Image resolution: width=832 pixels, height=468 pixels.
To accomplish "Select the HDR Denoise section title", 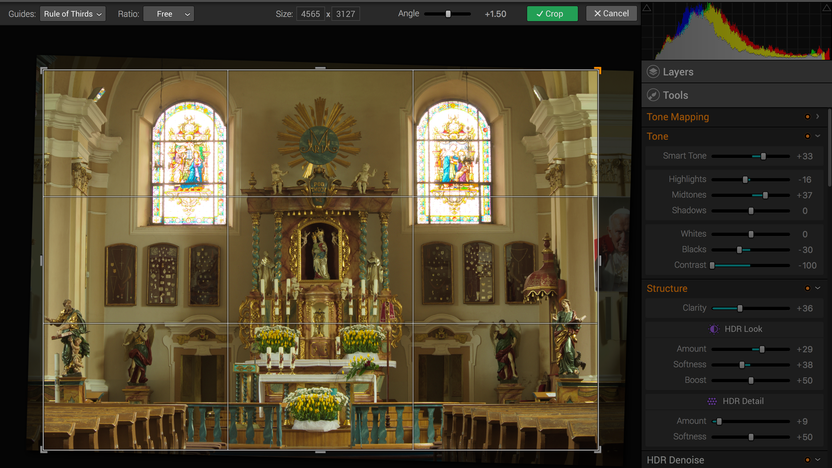I will [675, 460].
